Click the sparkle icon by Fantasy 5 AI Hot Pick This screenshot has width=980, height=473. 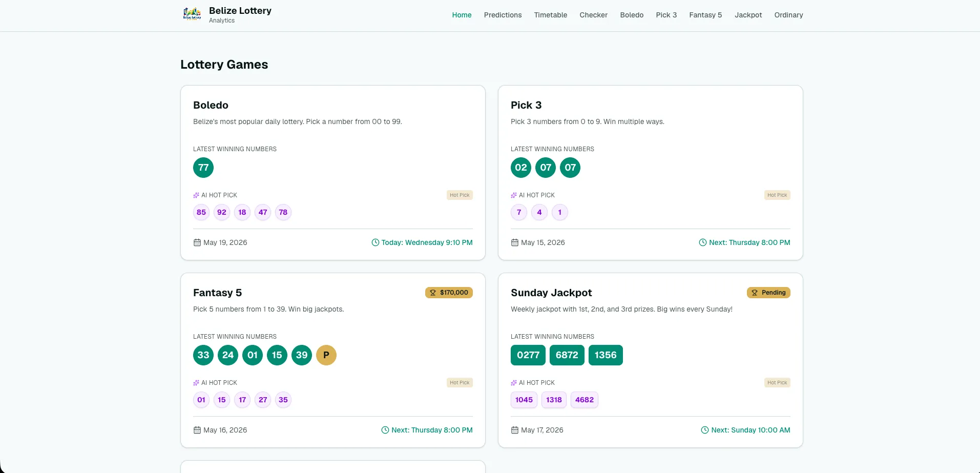196,383
